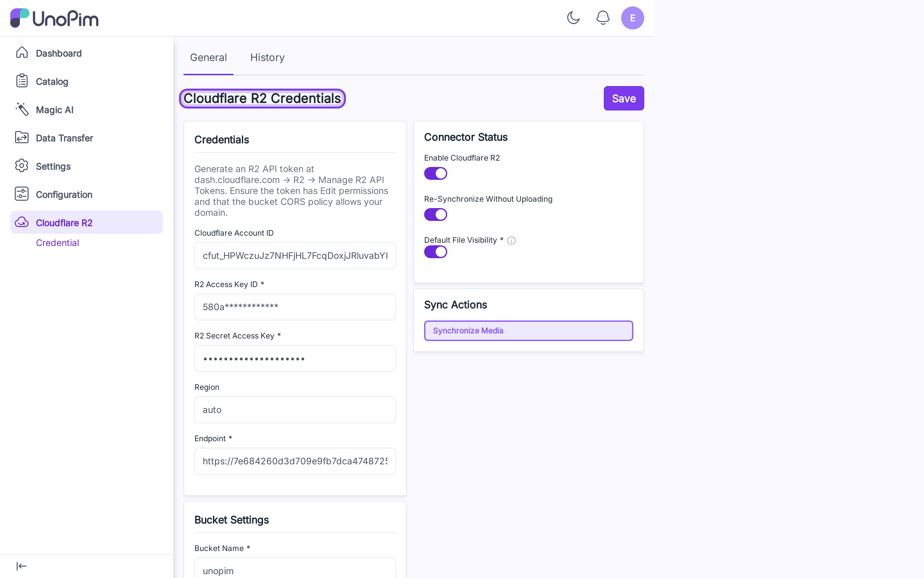Show info for Default File Visibility
Screen dimensions: 924x578
click(511, 241)
